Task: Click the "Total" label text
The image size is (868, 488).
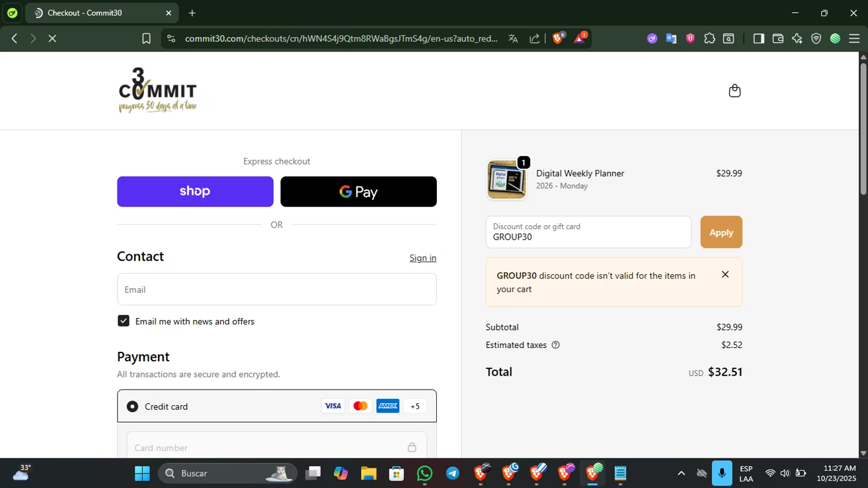Action: coord(499,372)
